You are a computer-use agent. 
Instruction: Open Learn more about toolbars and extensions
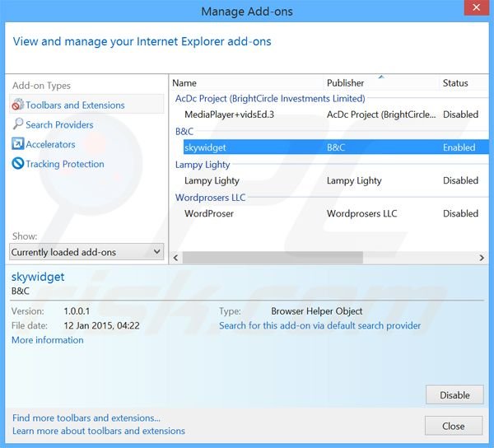pos(99,431)
